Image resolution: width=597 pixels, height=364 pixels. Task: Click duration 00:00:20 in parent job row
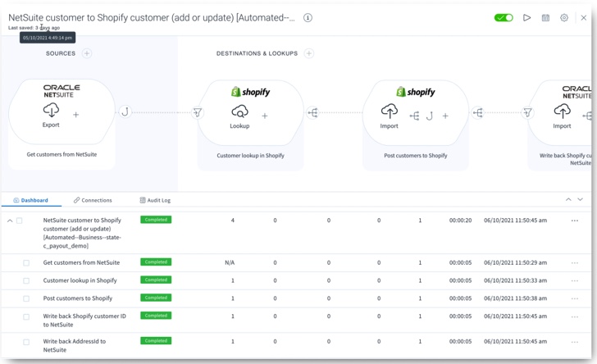tap(460, 221)
